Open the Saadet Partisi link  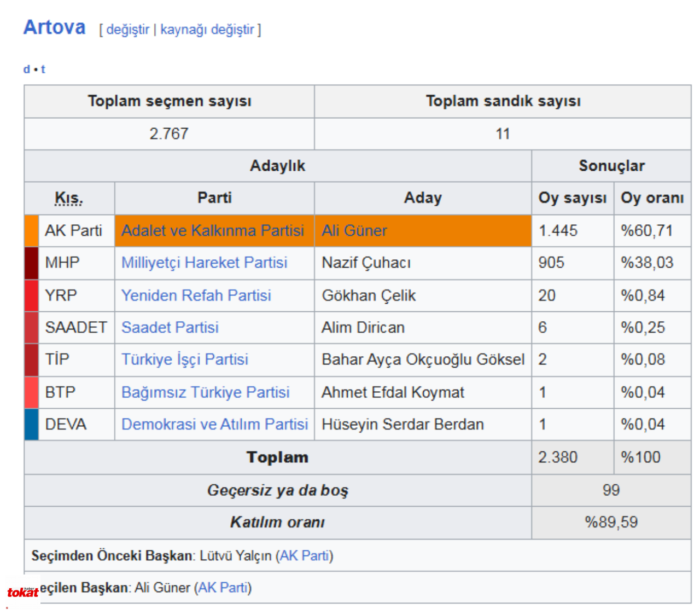(x=170, y=327)
